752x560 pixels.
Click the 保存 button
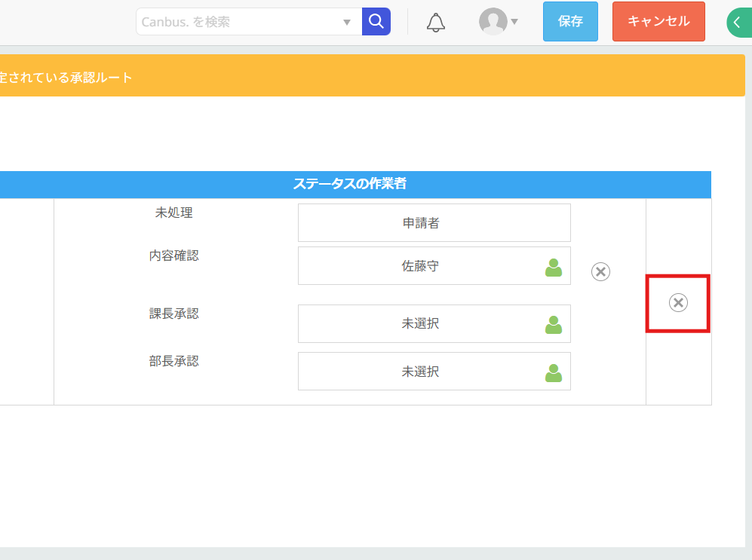coord(570,21)
